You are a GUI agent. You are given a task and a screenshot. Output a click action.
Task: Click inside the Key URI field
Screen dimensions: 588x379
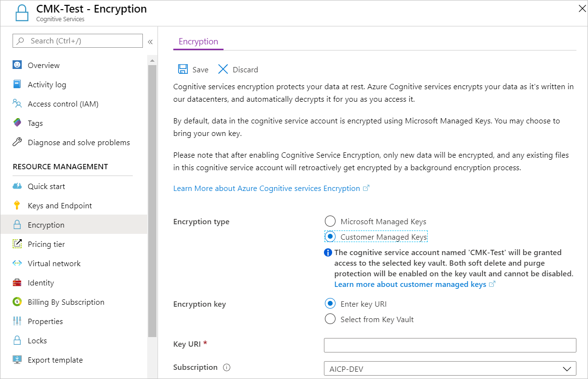[x=449, y=345]
